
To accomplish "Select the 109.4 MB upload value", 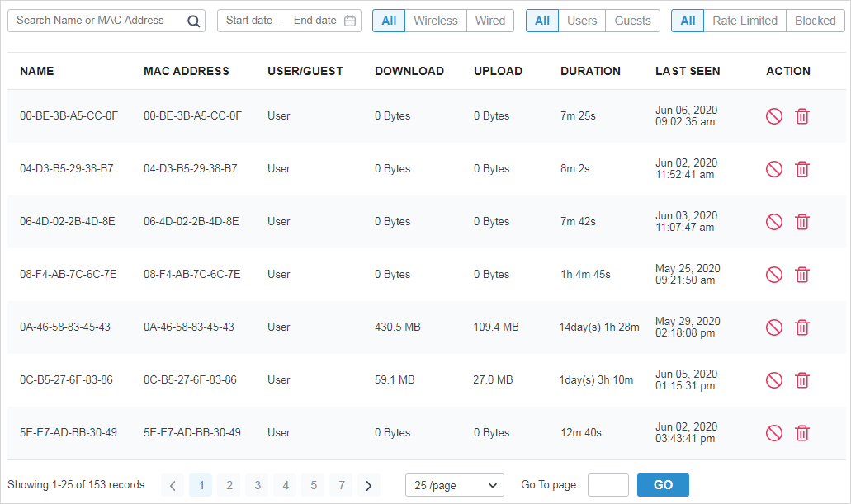I will tap(495, 327).
